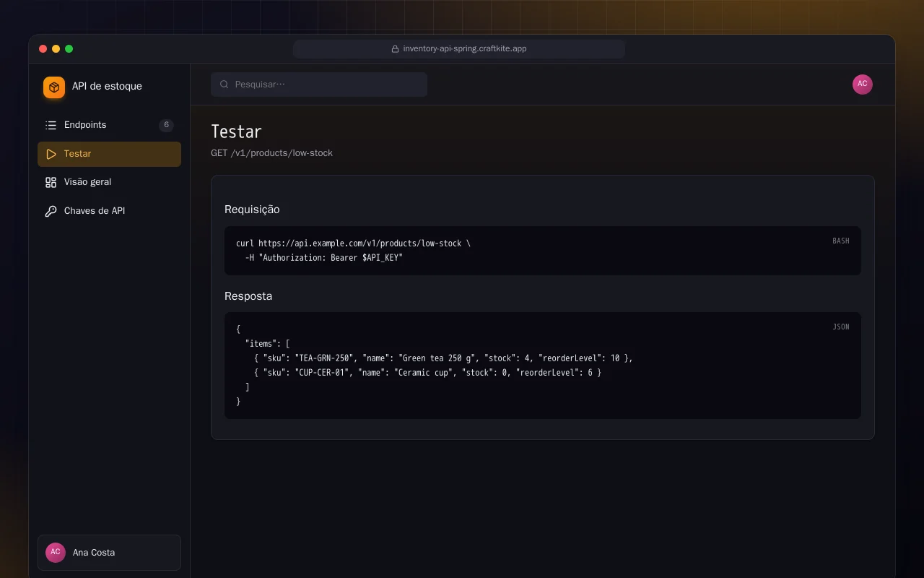Viewport: 924px width, 578px height.
Task: Open the AC avatar in top bar
Action: [x=863, y=85]
